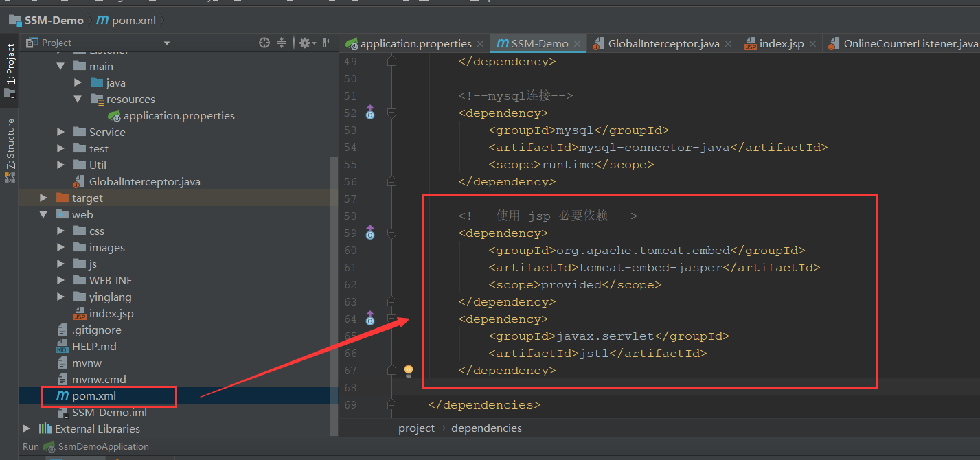Click the Maven m icon beside pom.xml in tree
Screen dimensions: 980x460
click(62, 395)
